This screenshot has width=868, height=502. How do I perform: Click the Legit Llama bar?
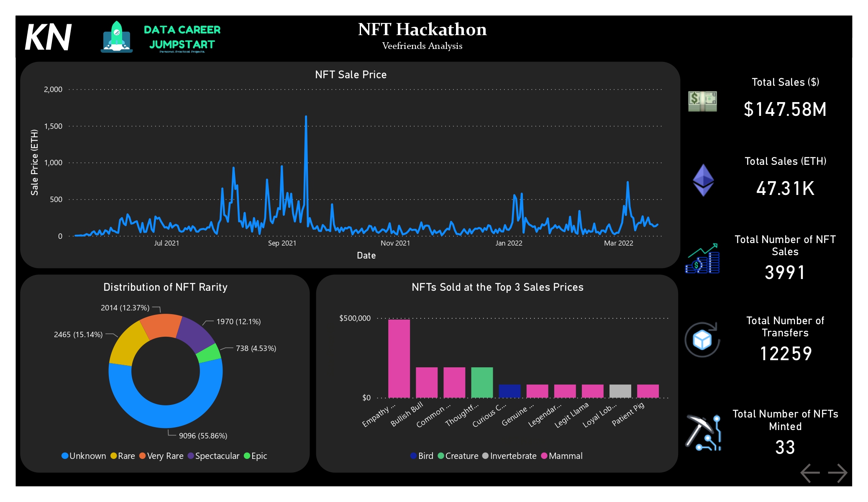pos(592,391)
